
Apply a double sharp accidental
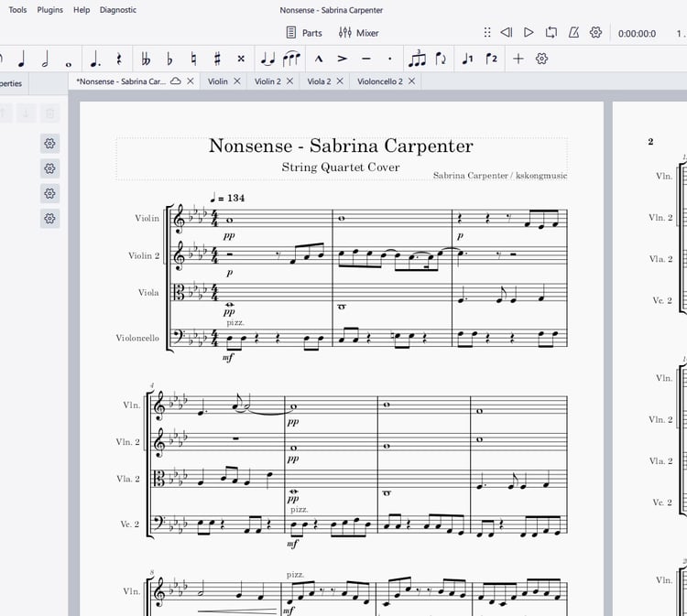point(241,59)
